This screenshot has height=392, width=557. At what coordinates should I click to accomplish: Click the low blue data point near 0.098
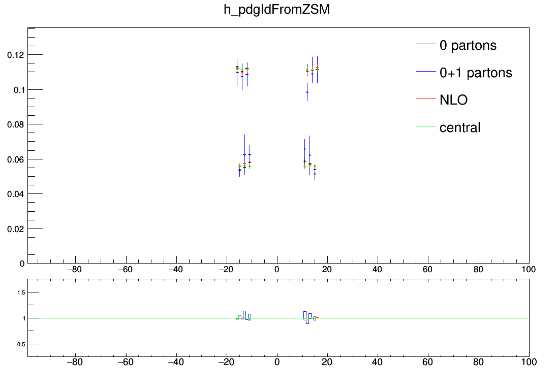coord(307,92)
